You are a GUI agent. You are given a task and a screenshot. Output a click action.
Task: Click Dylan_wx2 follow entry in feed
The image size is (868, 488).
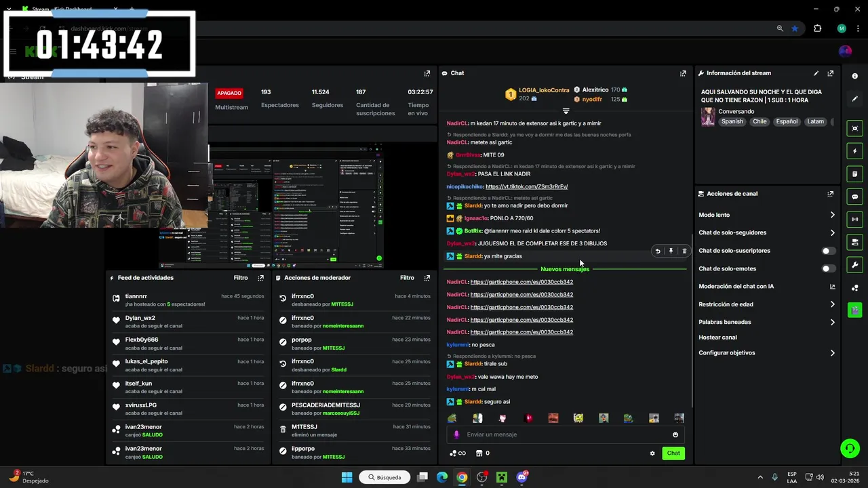click(x=189, y=322)
